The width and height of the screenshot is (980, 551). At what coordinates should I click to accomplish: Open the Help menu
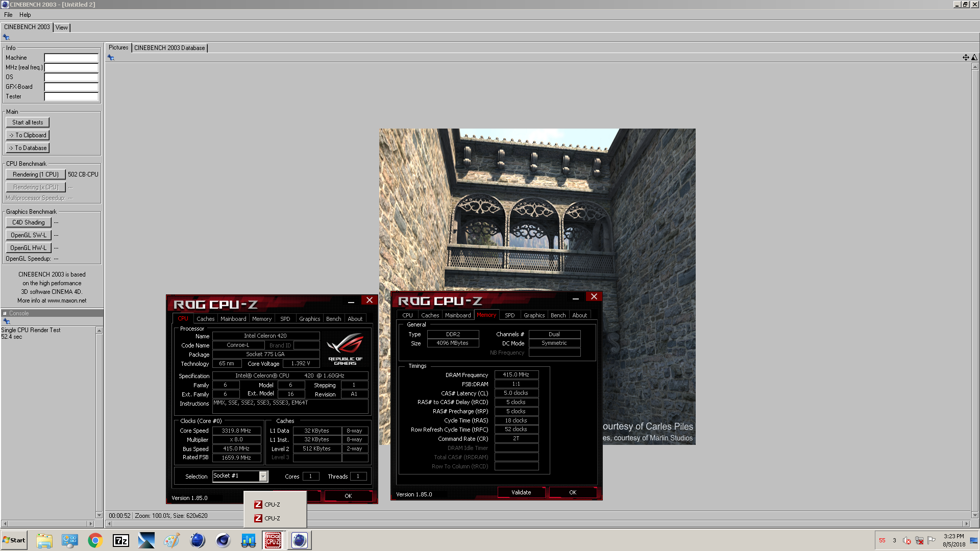pos(25,15)
